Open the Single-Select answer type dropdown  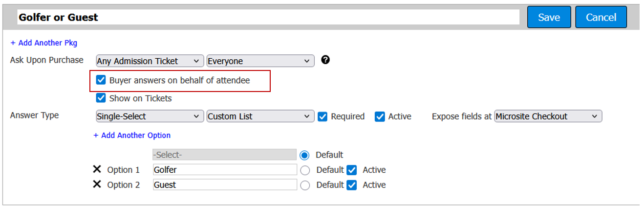tap(150, 116)
